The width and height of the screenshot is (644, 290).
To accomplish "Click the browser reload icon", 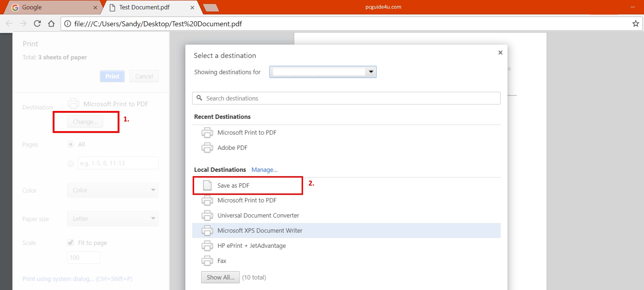I will [x=37, y=24].
